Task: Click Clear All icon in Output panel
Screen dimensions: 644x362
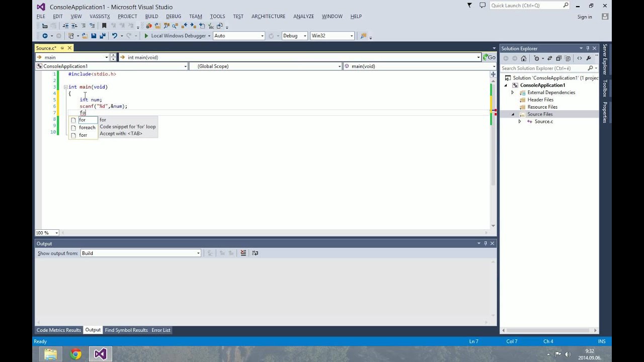Action: point(244,253)
